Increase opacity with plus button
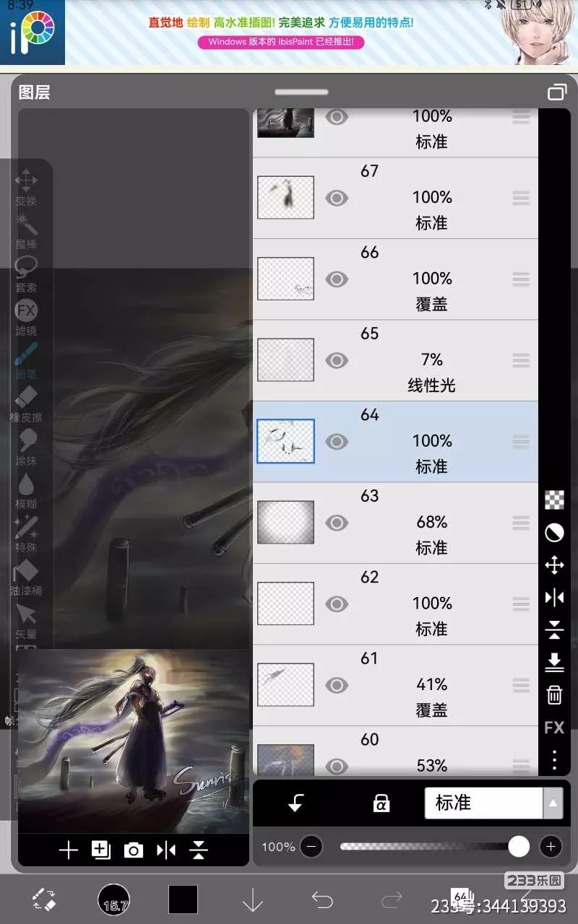Viewport: 578px width, 924px height. (x=551, y=847)
